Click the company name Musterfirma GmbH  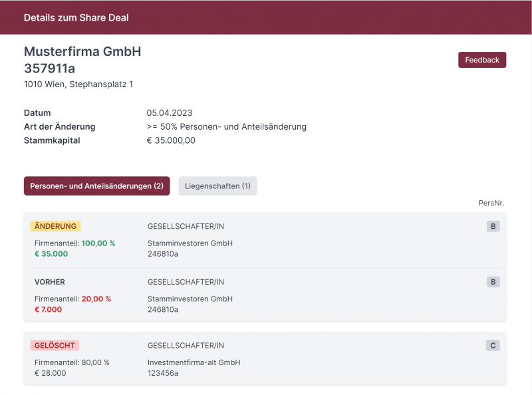[82, 51]
